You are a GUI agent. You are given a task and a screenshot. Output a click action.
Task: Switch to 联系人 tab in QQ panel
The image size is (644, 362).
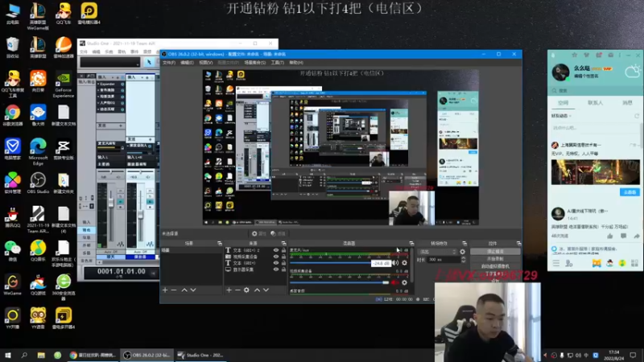[x=595, y=103]
